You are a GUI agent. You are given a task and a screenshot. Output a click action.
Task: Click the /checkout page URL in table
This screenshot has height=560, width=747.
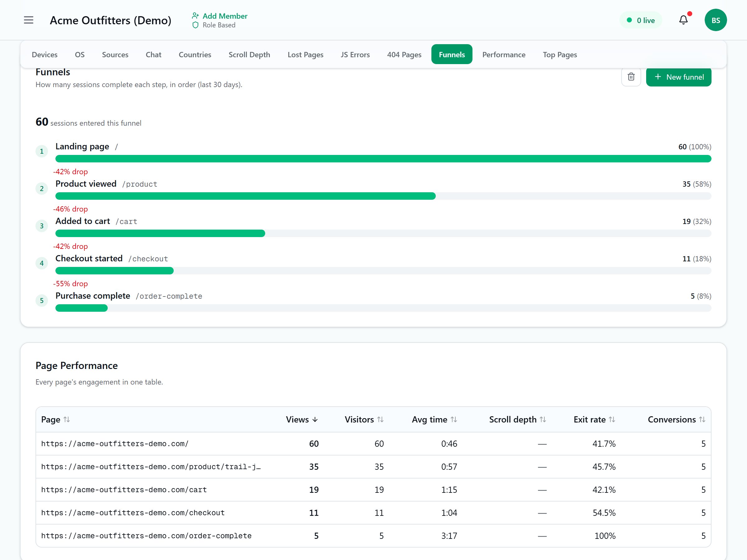click(x=133, y=513)
